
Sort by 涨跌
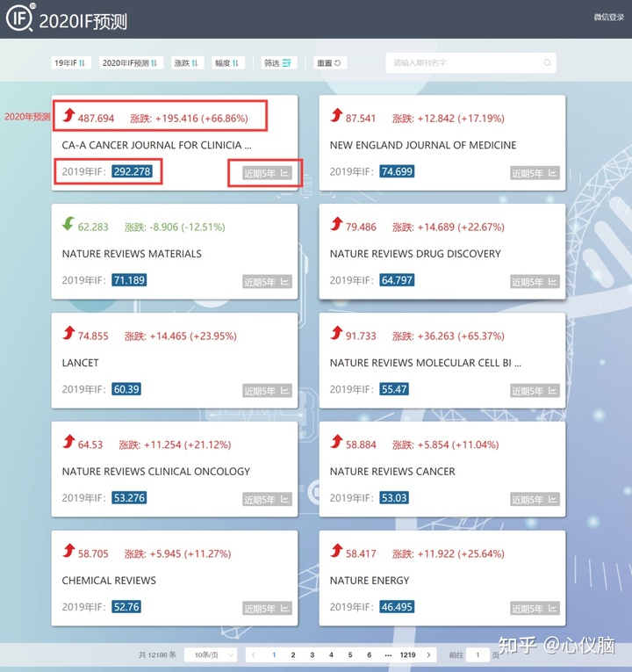click(187, 63)
